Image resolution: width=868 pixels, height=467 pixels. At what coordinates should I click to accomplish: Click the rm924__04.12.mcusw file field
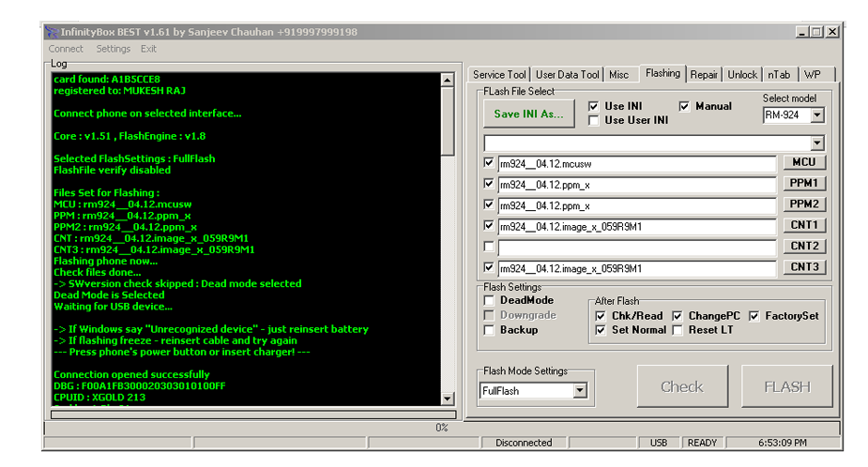[637, 164]
